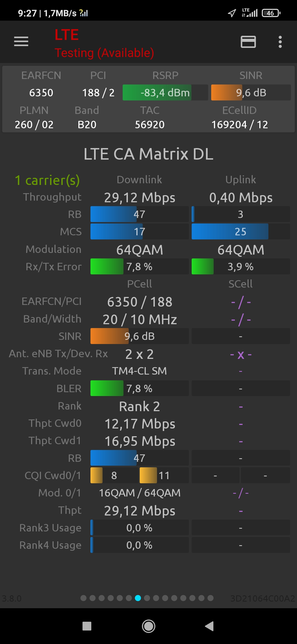Open the three-dot overflow menu
Screen dimensions: 297x644
[x=280, y=42]
